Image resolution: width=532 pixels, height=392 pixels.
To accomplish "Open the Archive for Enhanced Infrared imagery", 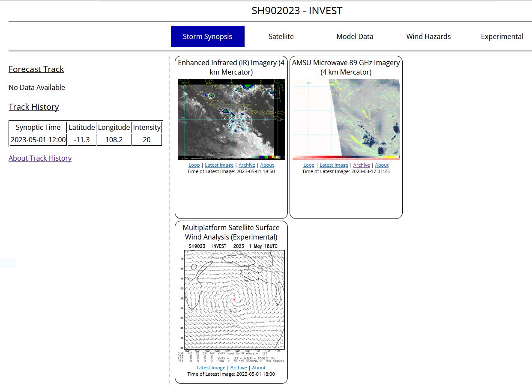I will pos(247,165).
